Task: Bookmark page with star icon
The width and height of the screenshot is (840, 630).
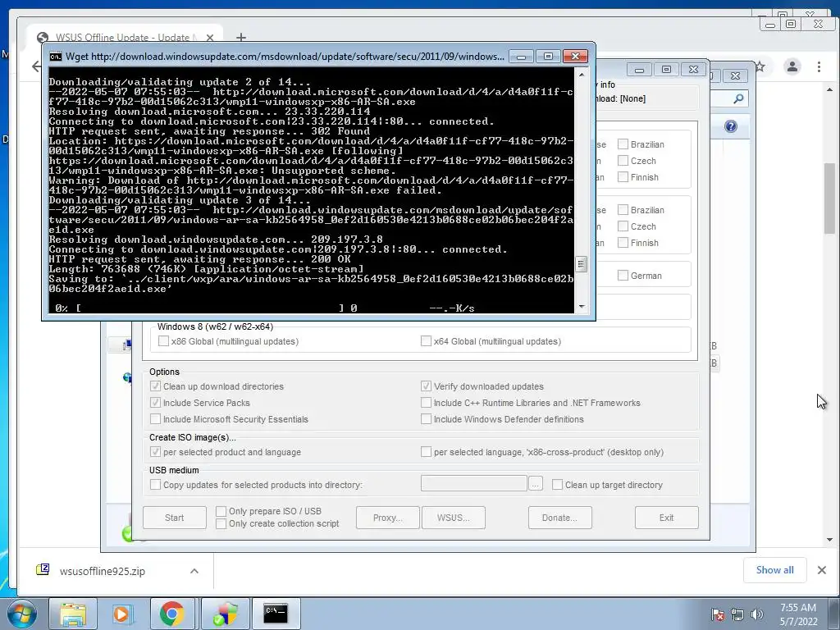Action: coord(760,66)
